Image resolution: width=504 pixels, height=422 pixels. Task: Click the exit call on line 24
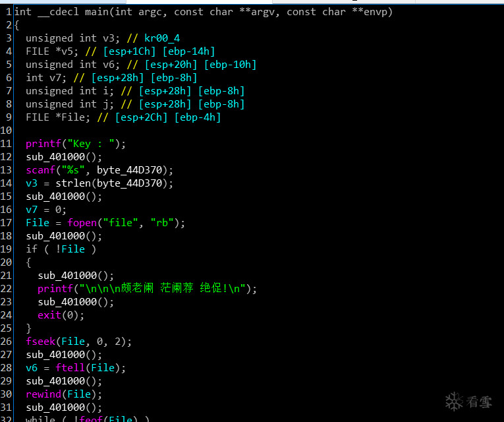pos(49,315)
